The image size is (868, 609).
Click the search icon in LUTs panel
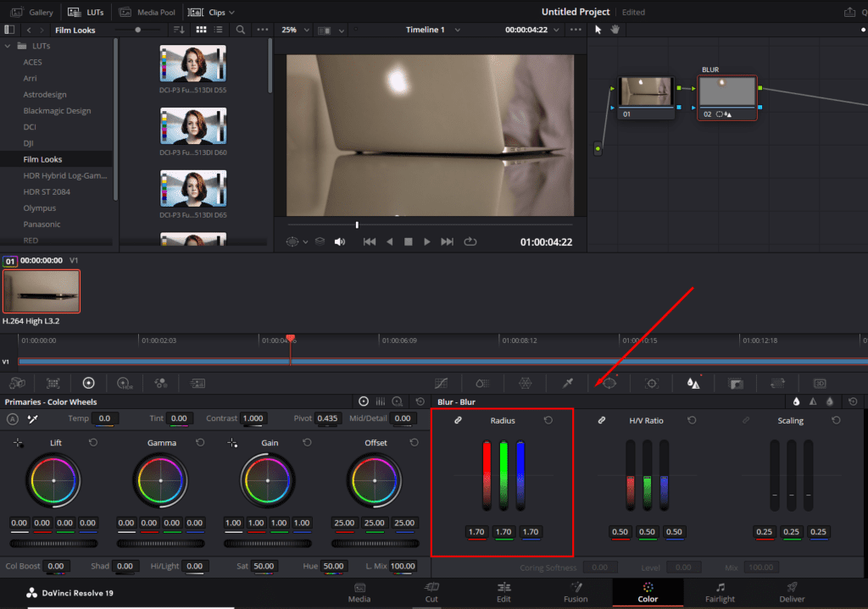pos(241,30)
